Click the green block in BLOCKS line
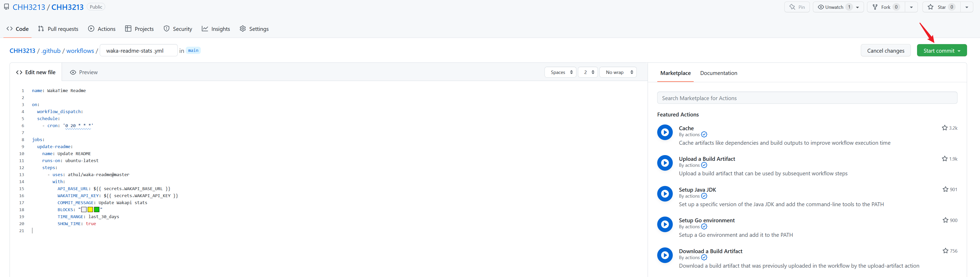 point(97,210)
